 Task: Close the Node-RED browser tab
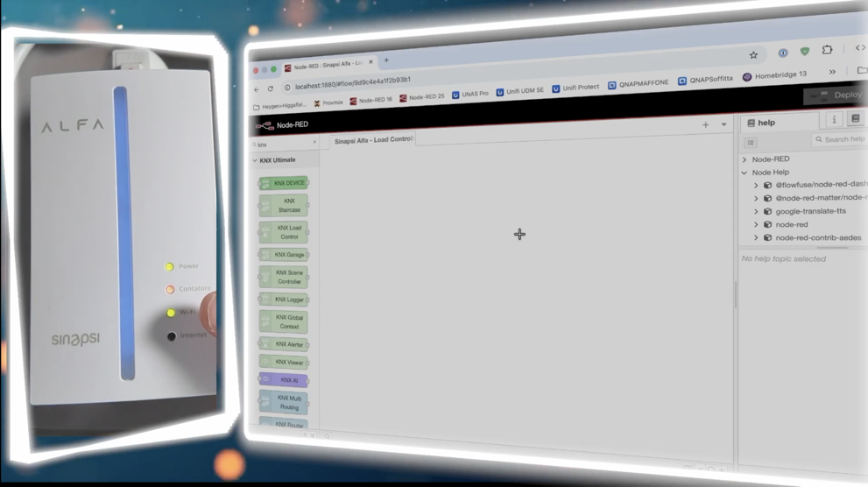[x=370, y=62]
